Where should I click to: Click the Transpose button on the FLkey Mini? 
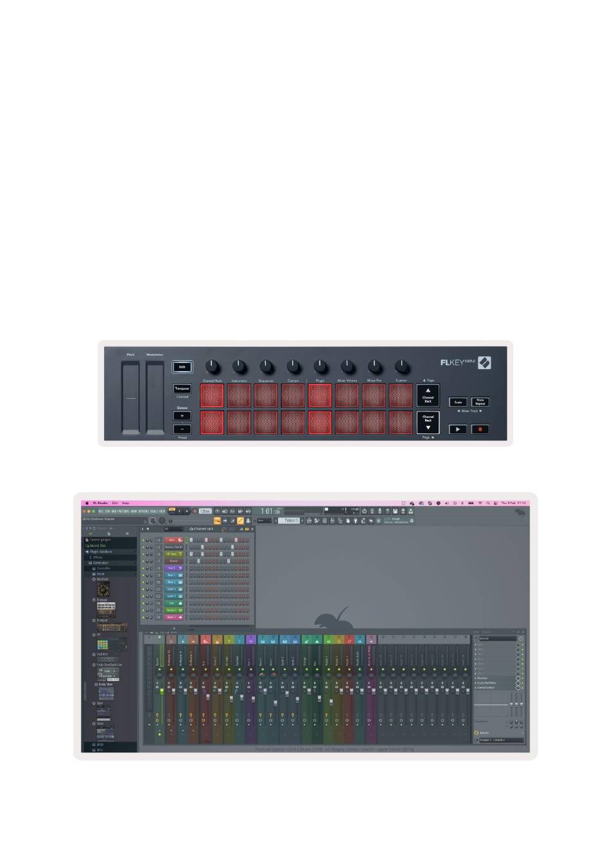[182, 389]
